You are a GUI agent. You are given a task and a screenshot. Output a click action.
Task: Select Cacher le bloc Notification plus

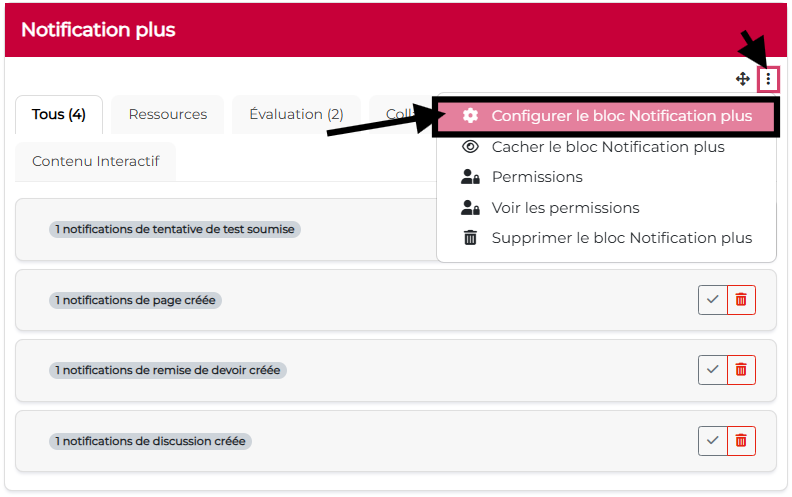tap(608, 147)
